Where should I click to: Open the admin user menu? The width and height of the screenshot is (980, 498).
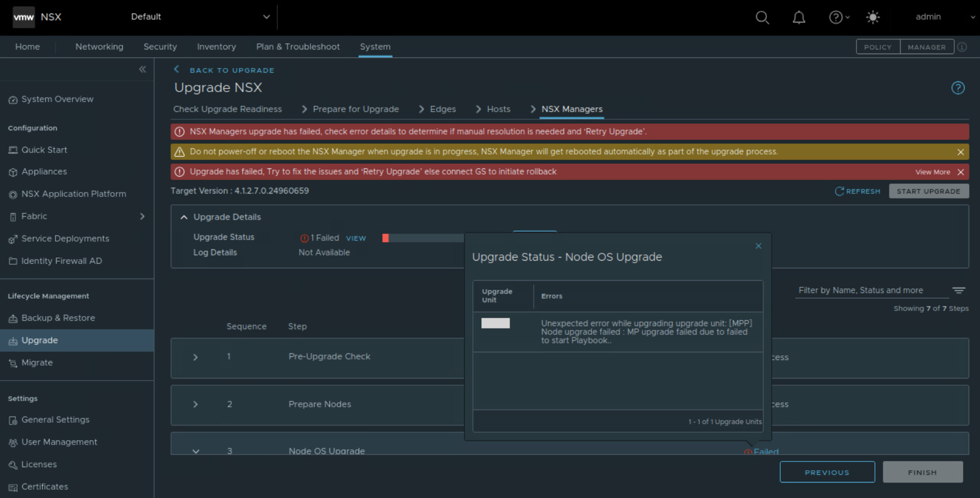click(x=945, y=17)
